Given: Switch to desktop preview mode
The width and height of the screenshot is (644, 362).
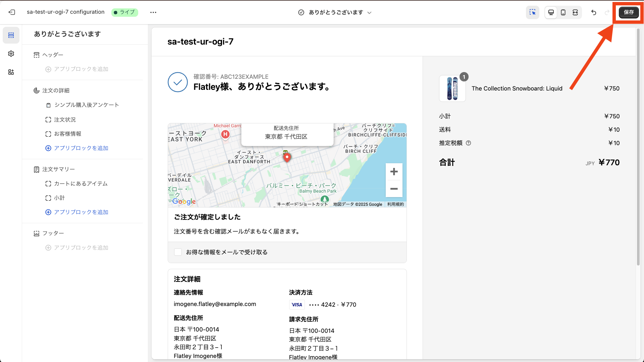Looking at the screenshot, I should point(551,12).
